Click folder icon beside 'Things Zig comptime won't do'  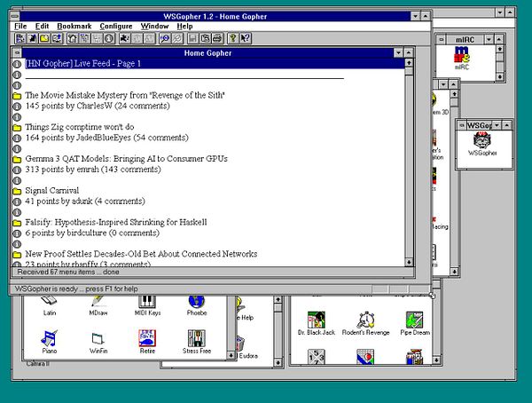17,128
